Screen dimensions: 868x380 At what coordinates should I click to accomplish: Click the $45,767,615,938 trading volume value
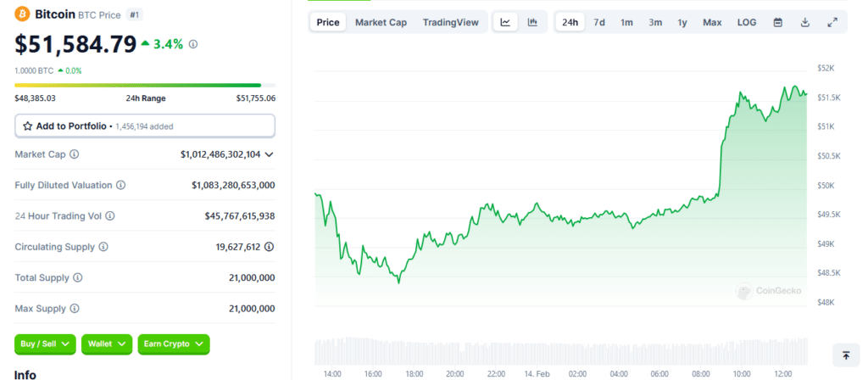240,216
